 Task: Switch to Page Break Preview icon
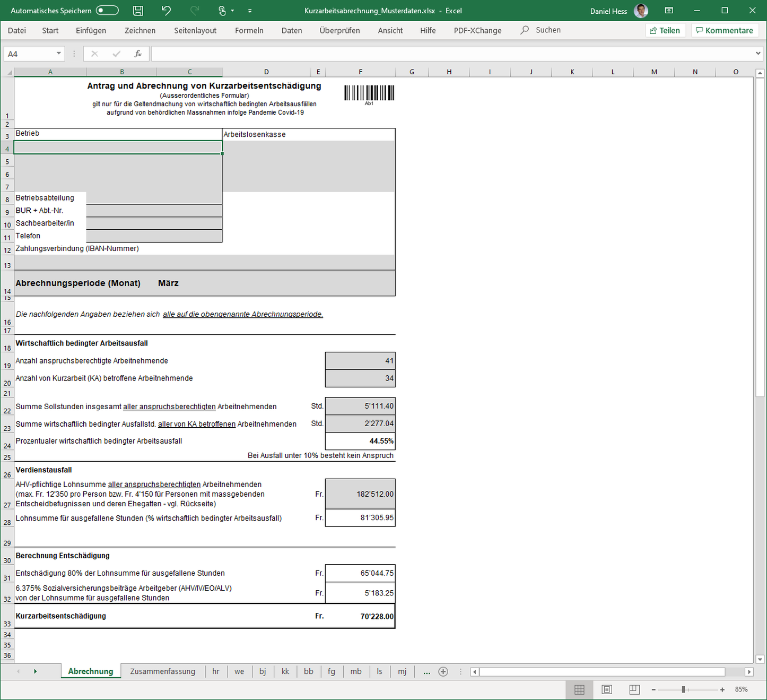pos(634,689)
